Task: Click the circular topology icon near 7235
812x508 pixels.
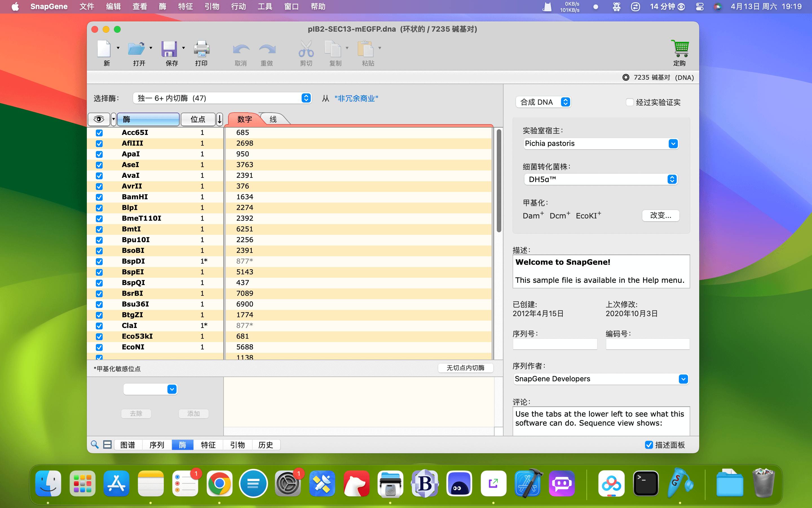Action: tap(626, 77)
